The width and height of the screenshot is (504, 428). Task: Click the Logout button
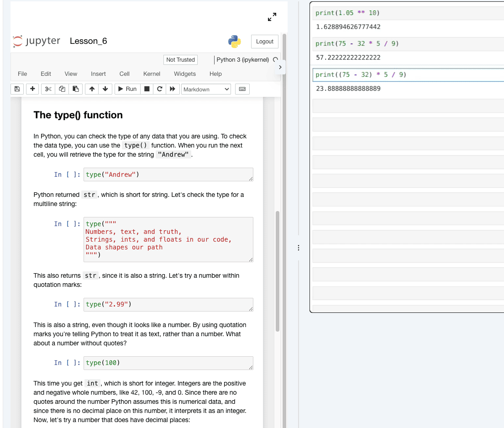tap(264, 42)
